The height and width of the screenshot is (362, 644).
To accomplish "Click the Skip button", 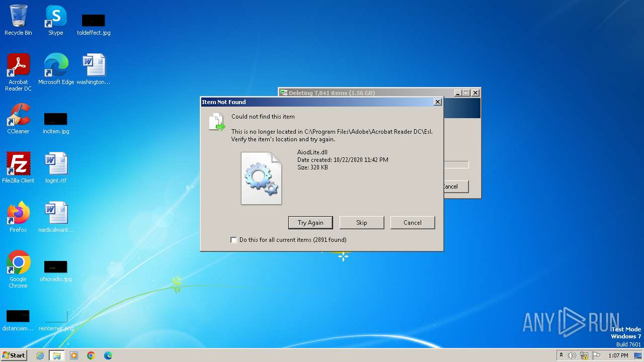I will click(362, 223).
